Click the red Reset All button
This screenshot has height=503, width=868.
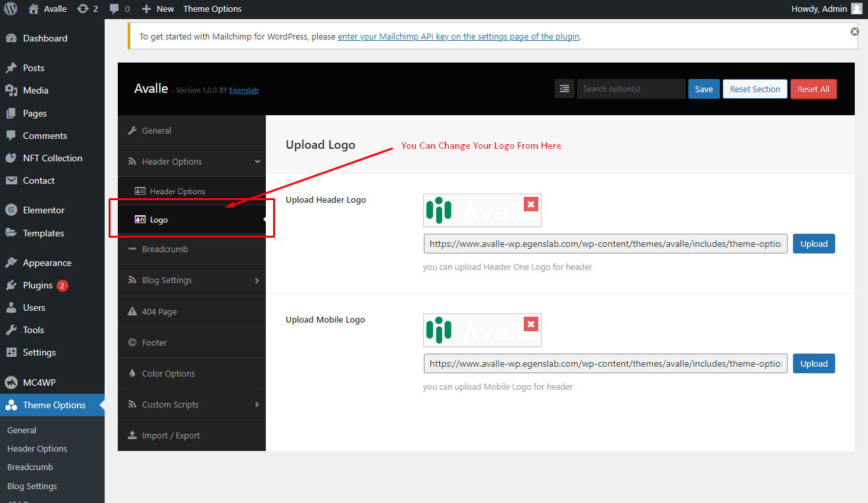pyautogui.click(x=813, y=89)
